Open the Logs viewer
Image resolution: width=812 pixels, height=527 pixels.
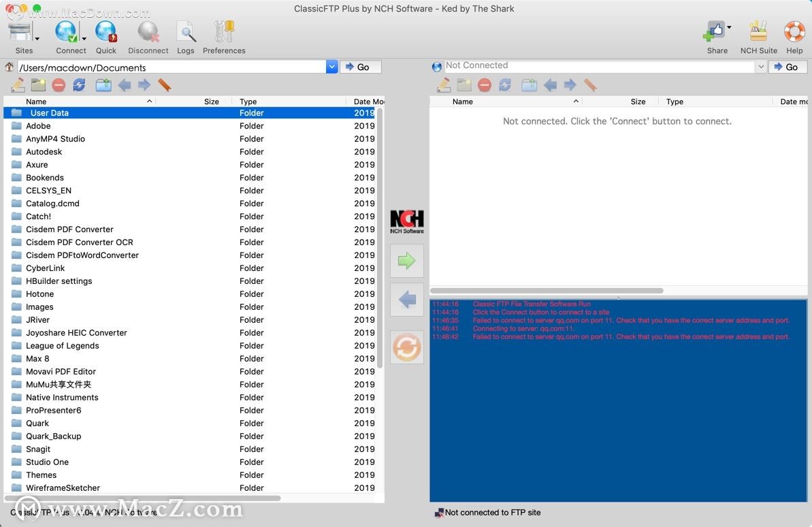pos(185,32)
